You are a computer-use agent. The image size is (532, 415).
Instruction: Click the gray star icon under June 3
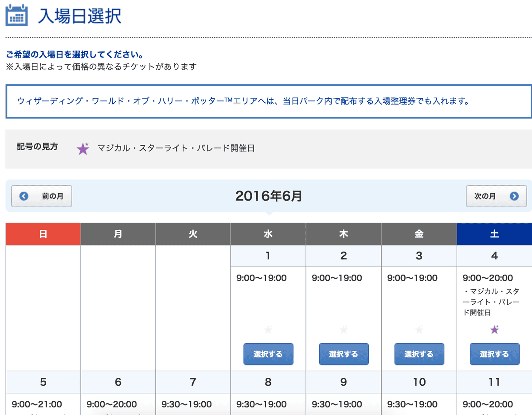click(x=419, y=330)
